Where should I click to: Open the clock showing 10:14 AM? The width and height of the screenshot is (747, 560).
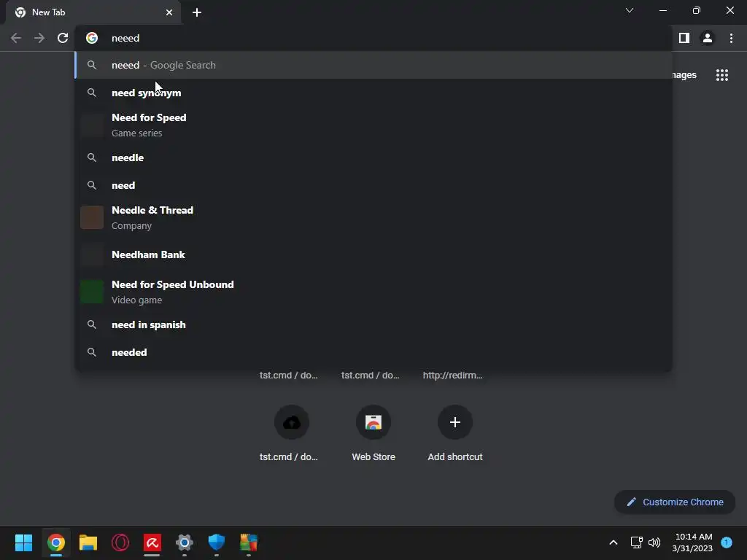[692, 542]
